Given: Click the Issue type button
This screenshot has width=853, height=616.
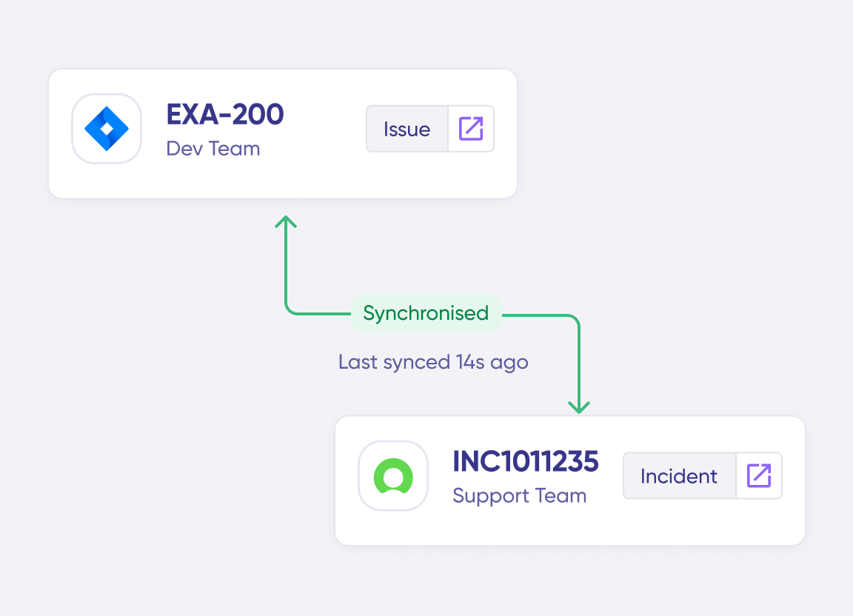Looking at the screenshot, I should [x=407, y=129].
